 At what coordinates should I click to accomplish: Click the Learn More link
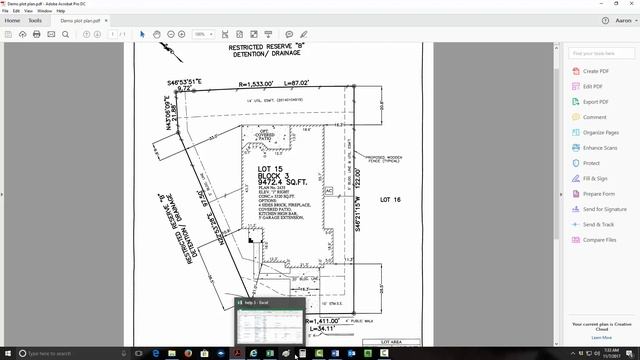(601, 338)
